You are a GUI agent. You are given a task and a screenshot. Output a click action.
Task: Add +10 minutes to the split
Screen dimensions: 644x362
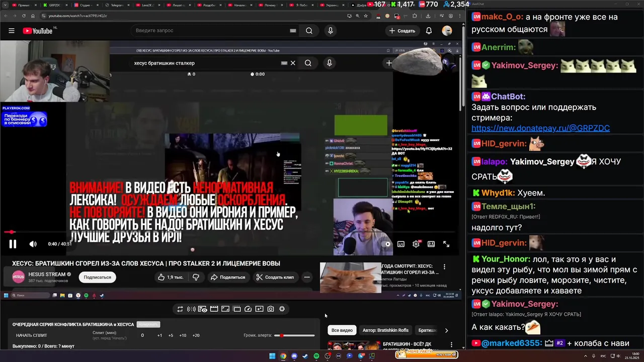pyautogui.click(x=183, y=335)
